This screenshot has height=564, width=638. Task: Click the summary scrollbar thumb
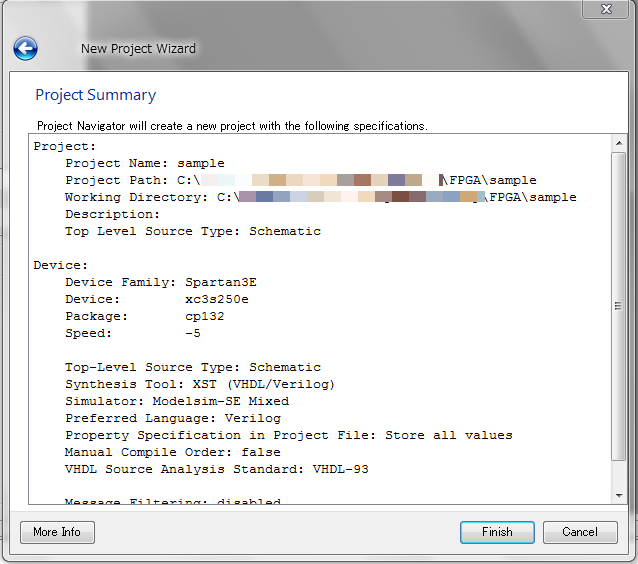point(619,305)
